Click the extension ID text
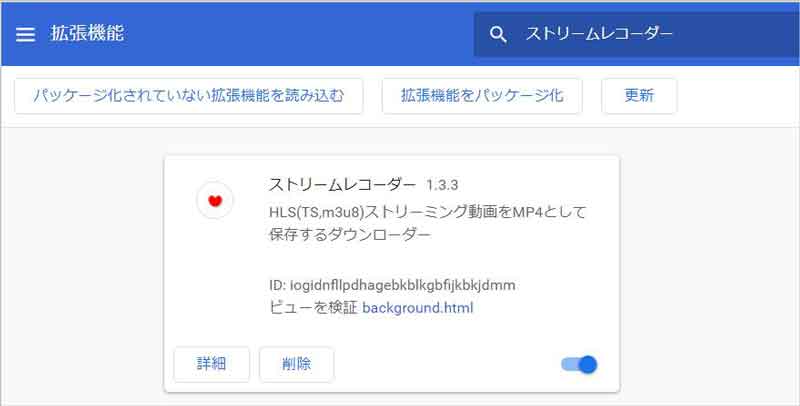800x406 pixels. [x=392, y=285]
